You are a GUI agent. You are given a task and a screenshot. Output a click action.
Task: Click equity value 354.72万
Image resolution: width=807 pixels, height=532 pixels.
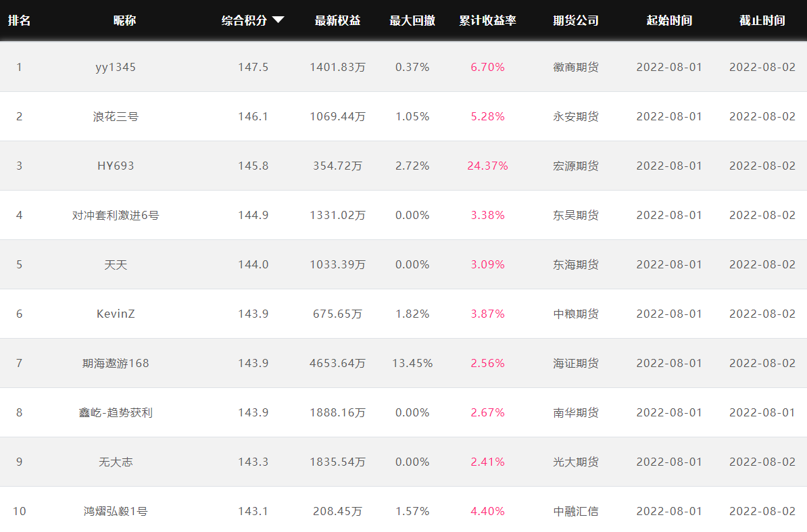(338, 166)
